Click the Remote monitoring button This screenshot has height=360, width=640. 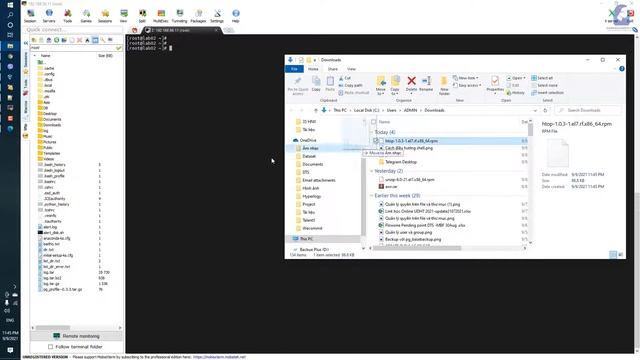tap(76, 336)
